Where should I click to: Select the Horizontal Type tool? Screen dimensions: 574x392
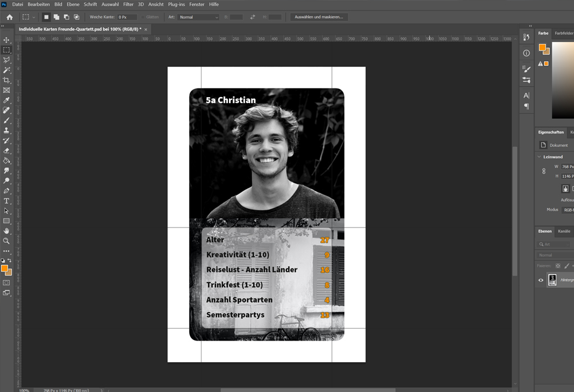pos(6,201)
